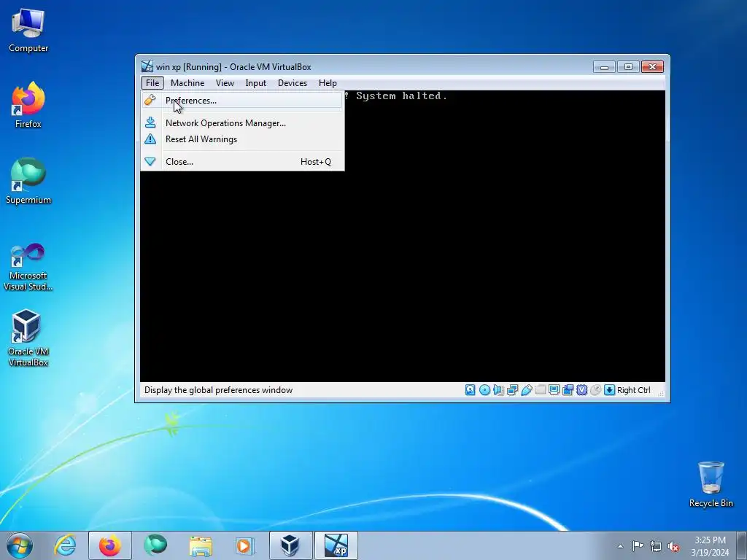Click the blue arrow icon beside Close...
This screenshot has width=747, height=560.
pyautogui.click(x=150, y=161)
